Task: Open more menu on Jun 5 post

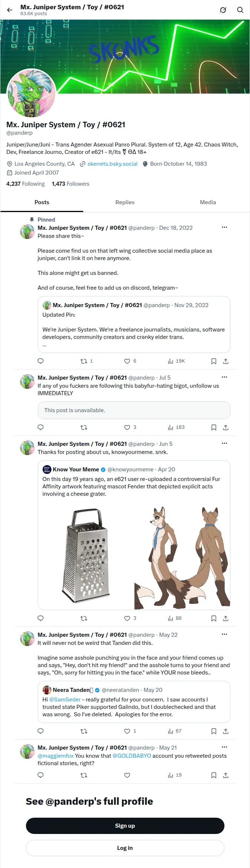Action: coord(224,443)
